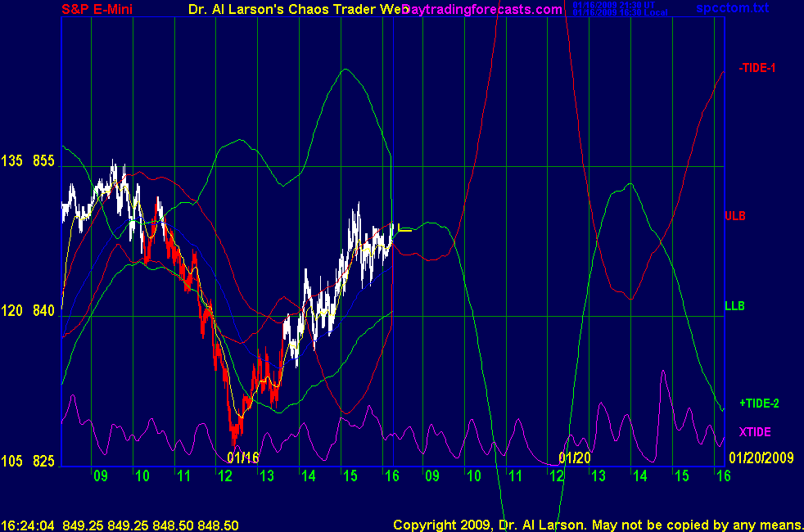Click the -TIDE-1 legend label
The width and height of the screenshot is (804, 532).
click(x=757, y=68)
